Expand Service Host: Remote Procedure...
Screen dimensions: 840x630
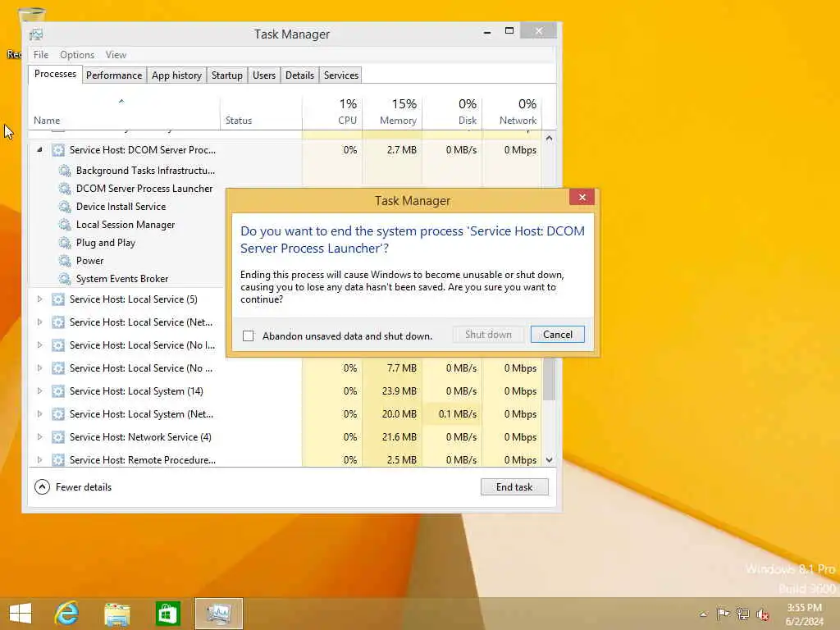click(x=39, y=460)
